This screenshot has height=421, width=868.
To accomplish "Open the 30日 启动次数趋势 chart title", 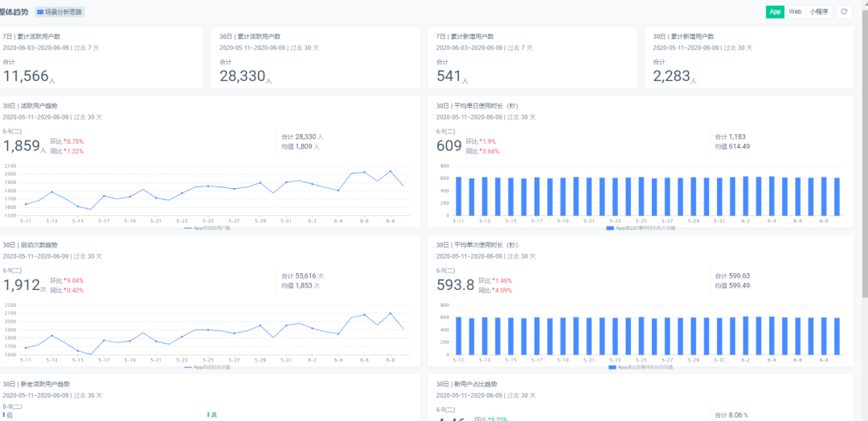I will 31,244.
